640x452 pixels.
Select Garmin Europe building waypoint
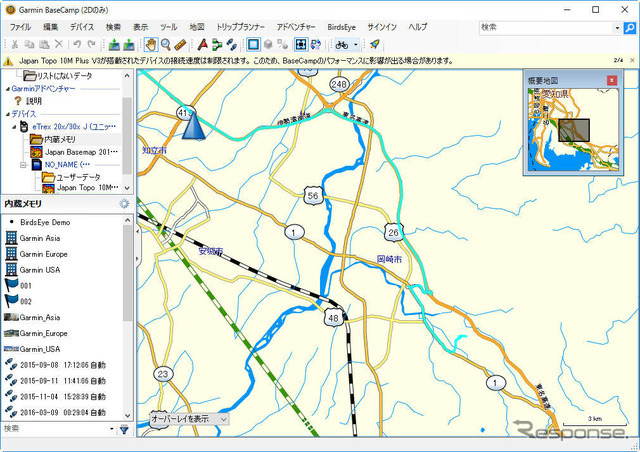point(36,254)
